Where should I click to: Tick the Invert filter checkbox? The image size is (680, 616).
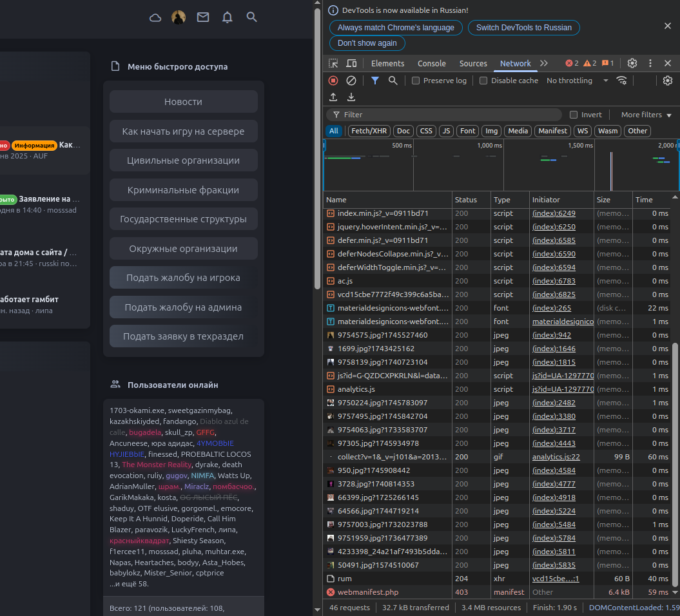click(574, 115)
